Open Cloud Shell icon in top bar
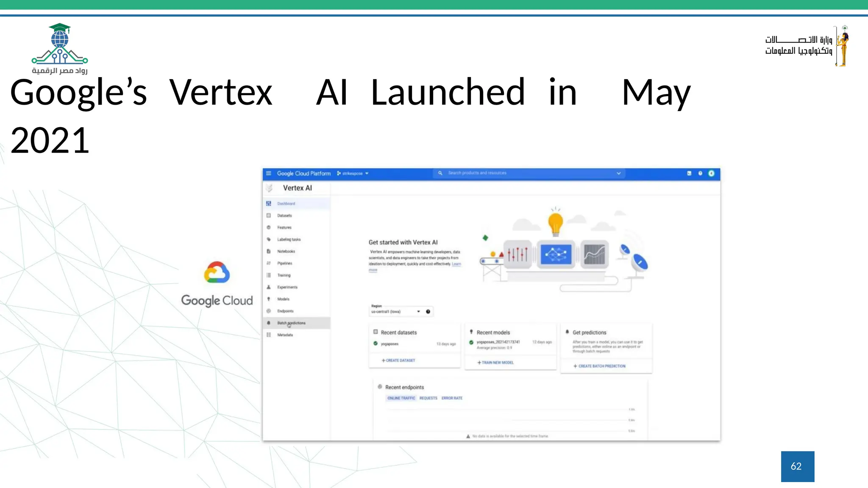This screenshot has height=488, width=868. pos(689,173)
